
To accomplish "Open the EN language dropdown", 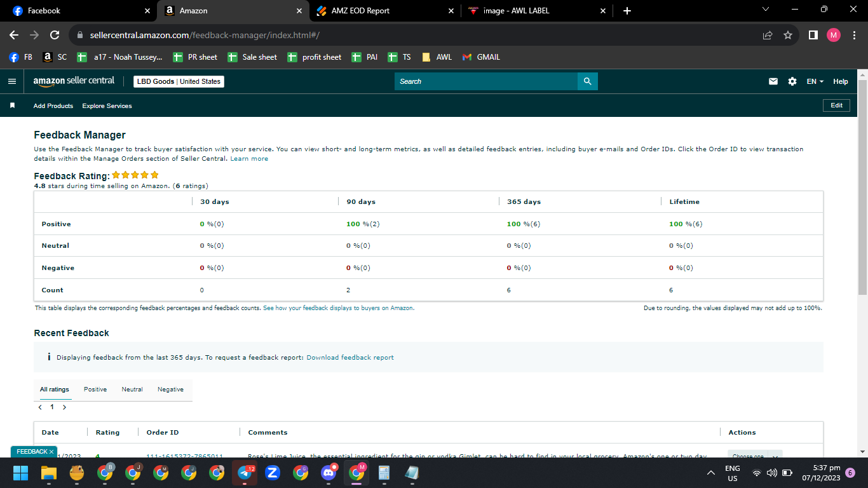I will (x=815, y=81).
